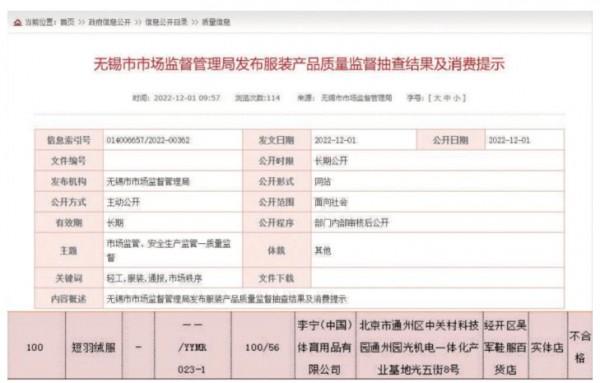
Task: Click the 发文日期 label cell
Action: coord(276,140)
